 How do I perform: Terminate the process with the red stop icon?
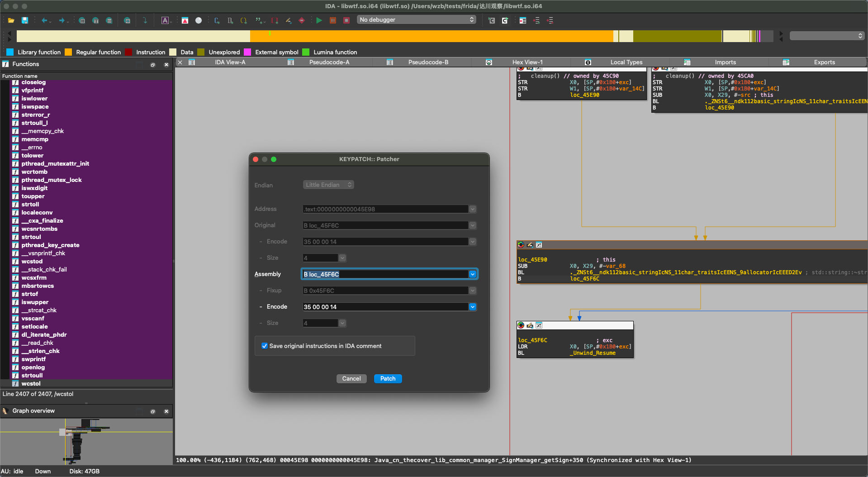point(346,20)
